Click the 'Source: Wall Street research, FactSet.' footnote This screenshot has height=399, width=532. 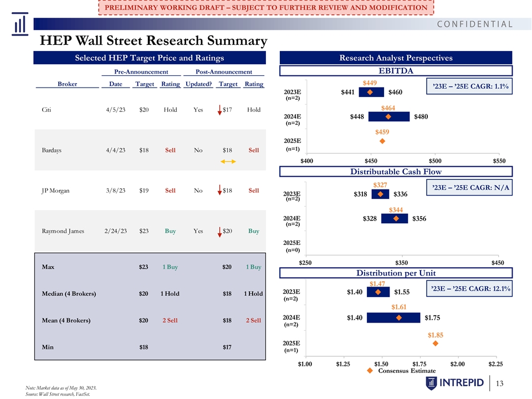pyautogui.click(x=58, y=394)
